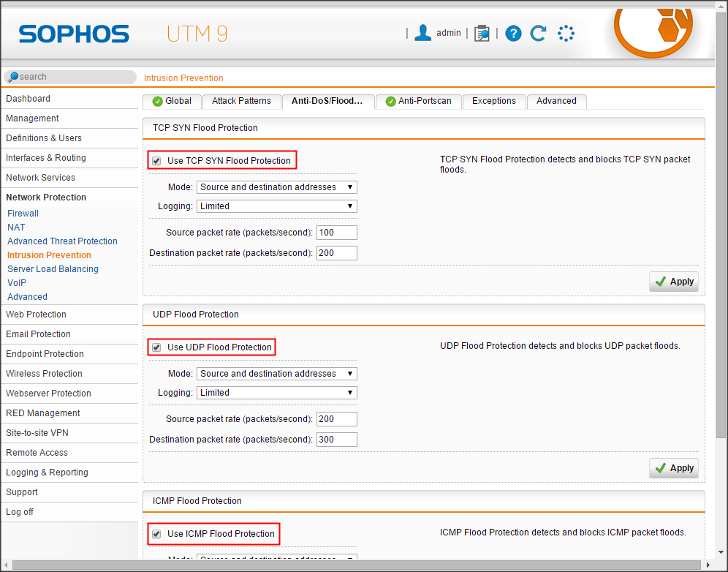This screenshot has height=572, width=728.
Task: Go to Firewall in the sidebar
Action: [x=23, y=214]
